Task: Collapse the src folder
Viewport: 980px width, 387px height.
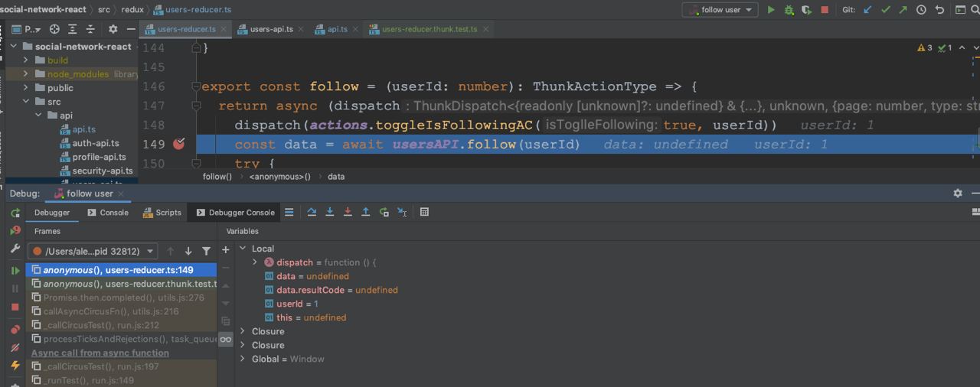Action: [25, 102]
